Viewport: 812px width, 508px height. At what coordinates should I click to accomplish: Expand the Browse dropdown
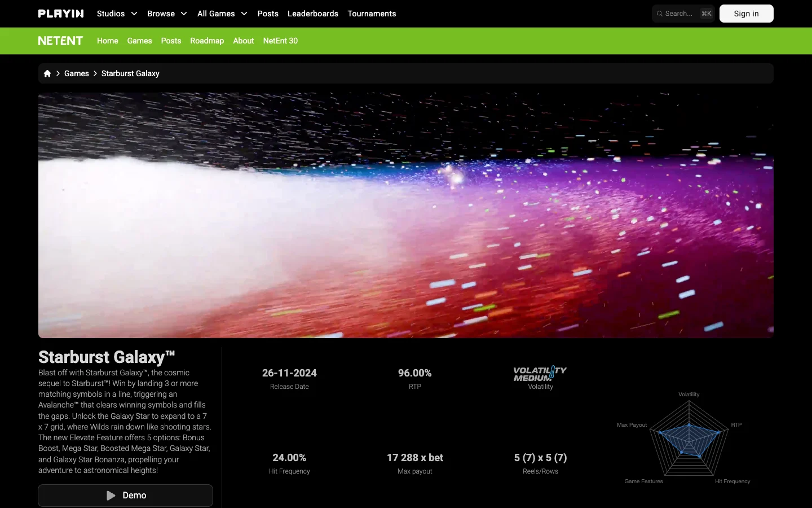[167, 14]
